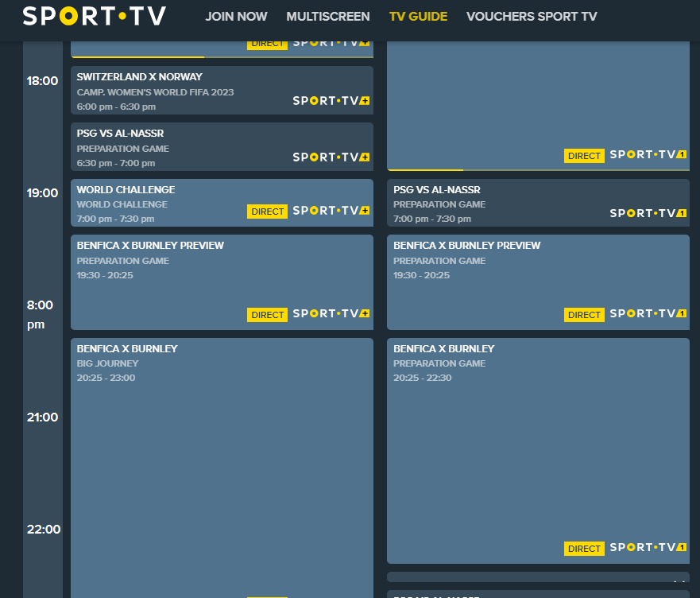Click the 18:00 time marker
This screenshot has height=598, width=700.
click(x=42, y=81)
